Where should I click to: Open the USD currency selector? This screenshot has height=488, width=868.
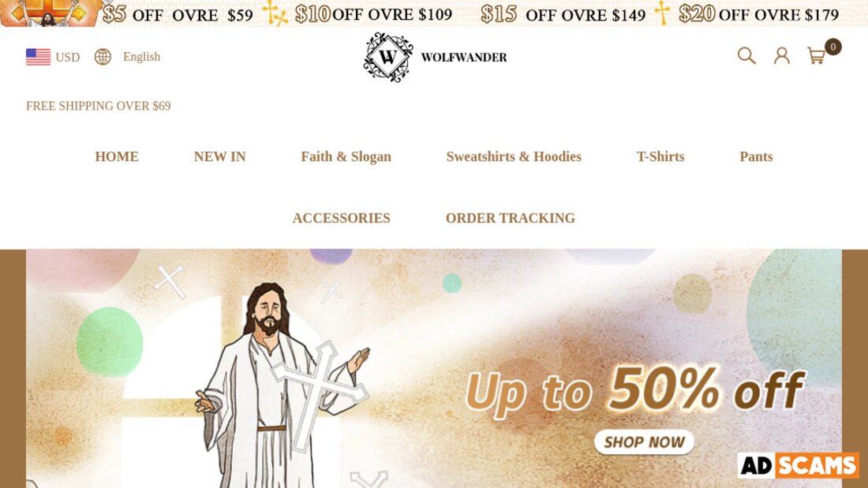coord(68,58)
